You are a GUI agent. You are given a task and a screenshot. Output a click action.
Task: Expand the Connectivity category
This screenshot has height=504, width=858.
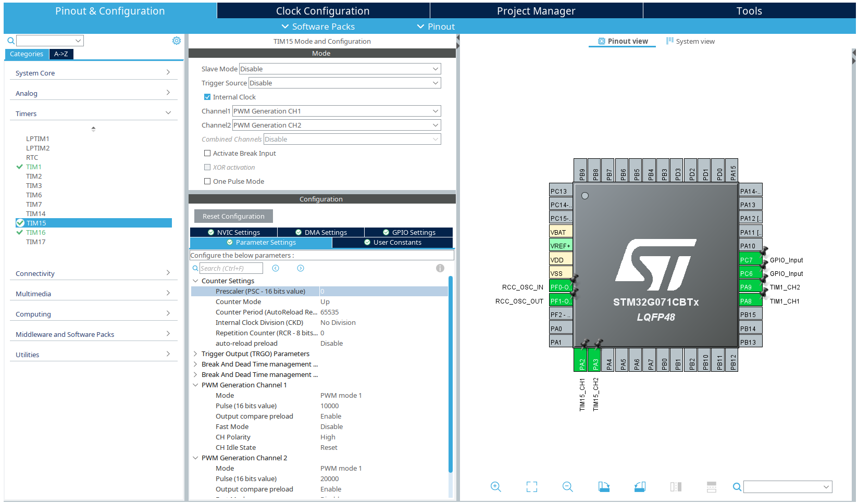click(94, 273)
